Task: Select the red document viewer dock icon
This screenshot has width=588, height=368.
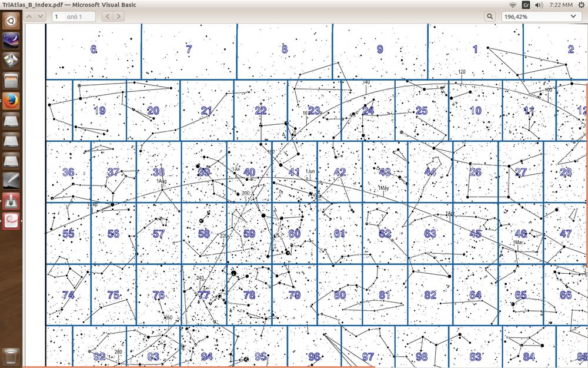Action: [11, 221]
